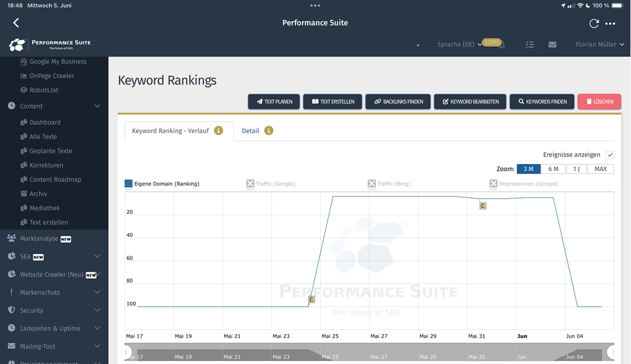This screenshot has height=364, width=631.
Task: Expand the Ladezeiten & Uptime chevron
Action: tap(97, 328)
